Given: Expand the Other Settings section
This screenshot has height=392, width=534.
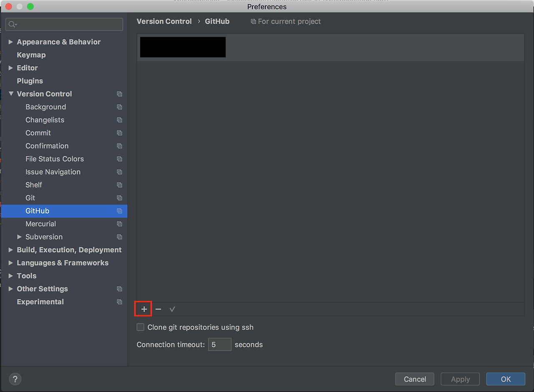Looking at the screenshot, I should (11, 289).
